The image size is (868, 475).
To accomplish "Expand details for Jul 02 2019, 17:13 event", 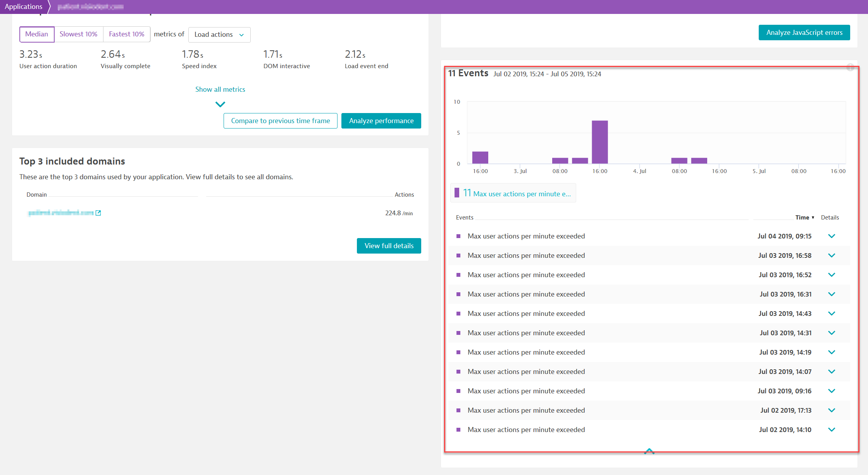I will [x=832, y=410].
